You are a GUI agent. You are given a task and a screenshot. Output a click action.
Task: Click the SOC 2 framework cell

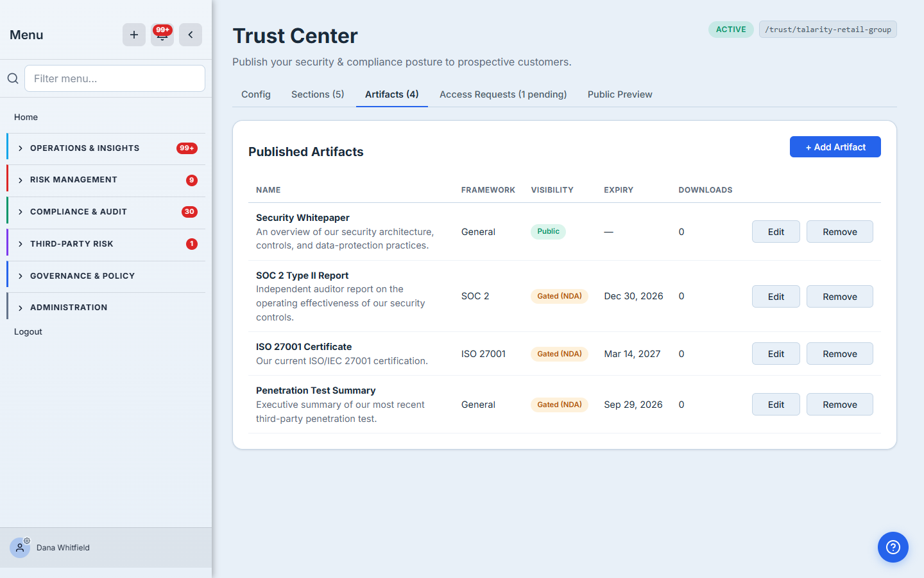475,296
